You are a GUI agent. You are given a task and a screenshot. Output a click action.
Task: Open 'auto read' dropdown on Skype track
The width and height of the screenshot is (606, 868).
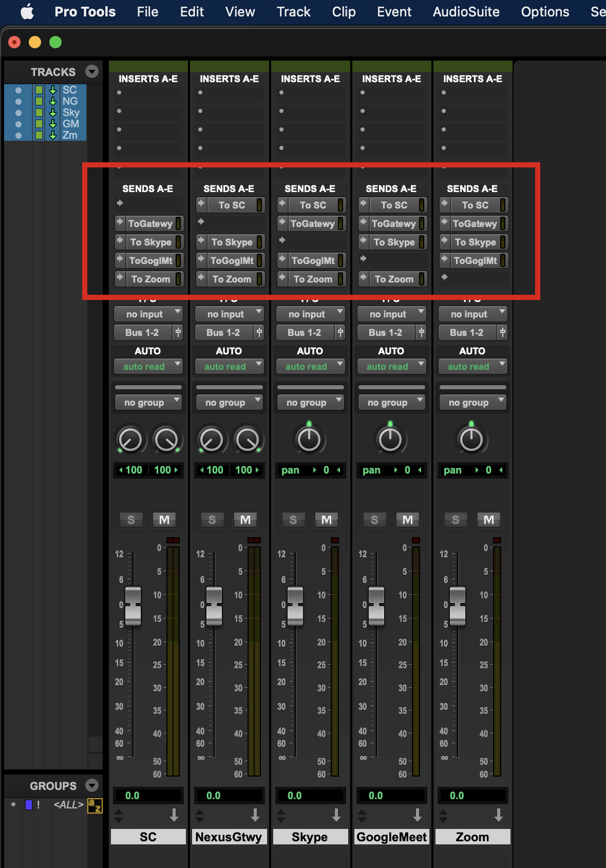click(x=310, y=366)
